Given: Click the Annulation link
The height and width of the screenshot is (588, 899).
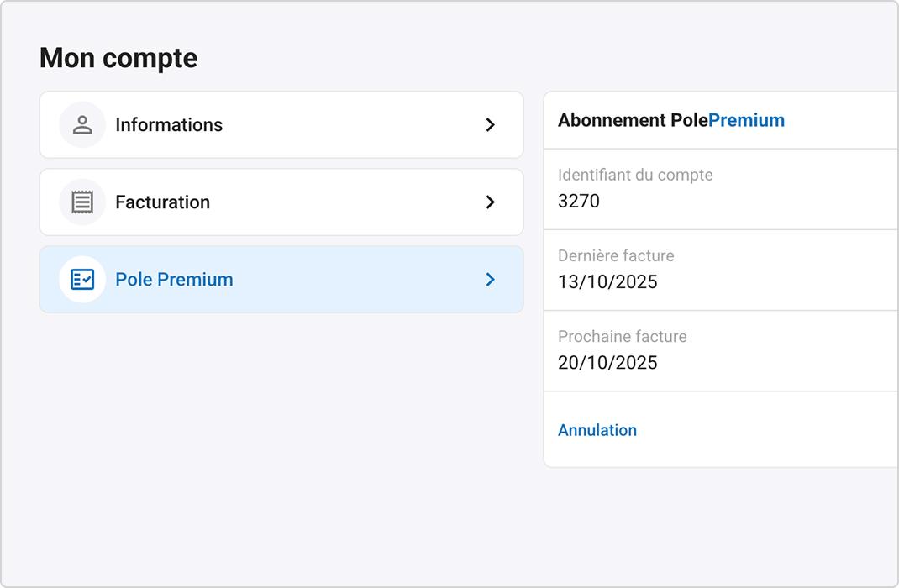Looking at the screenshot, I should pos(597,430).
